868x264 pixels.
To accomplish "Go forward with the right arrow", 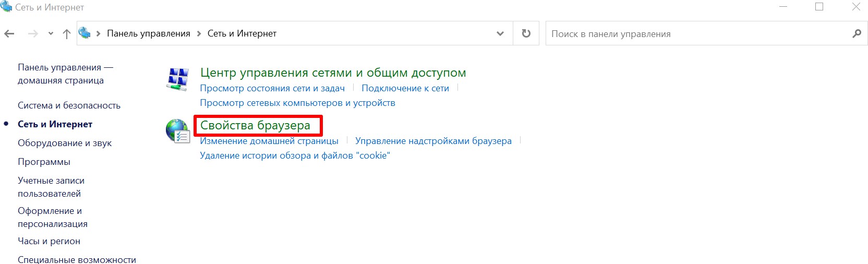I will click(33, 34).
